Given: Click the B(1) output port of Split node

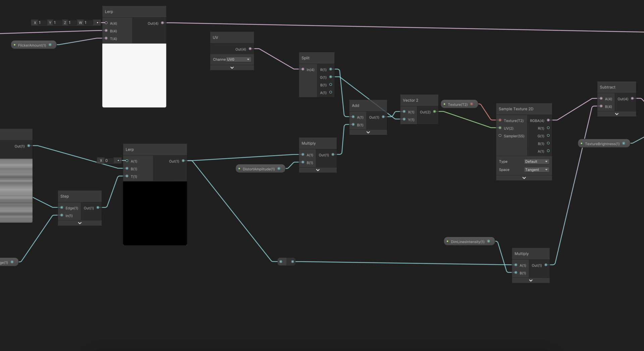Looking at the screenshot, I should coord(330,85).
